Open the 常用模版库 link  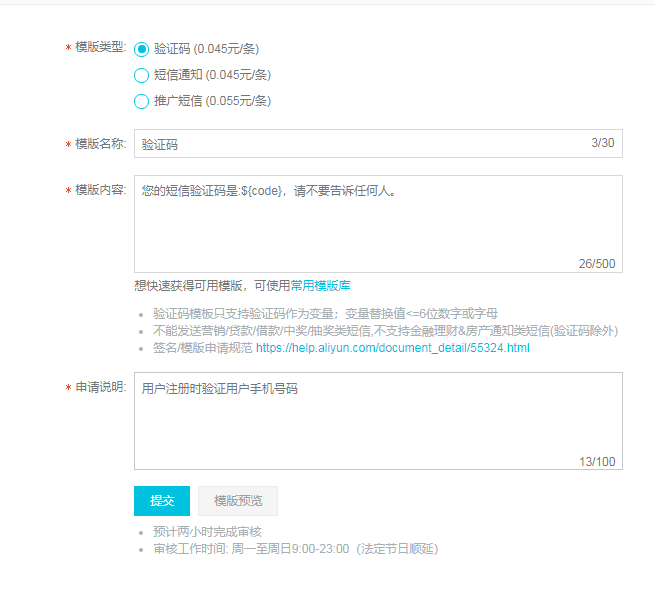pyautogui.click(x=320, y=286)
